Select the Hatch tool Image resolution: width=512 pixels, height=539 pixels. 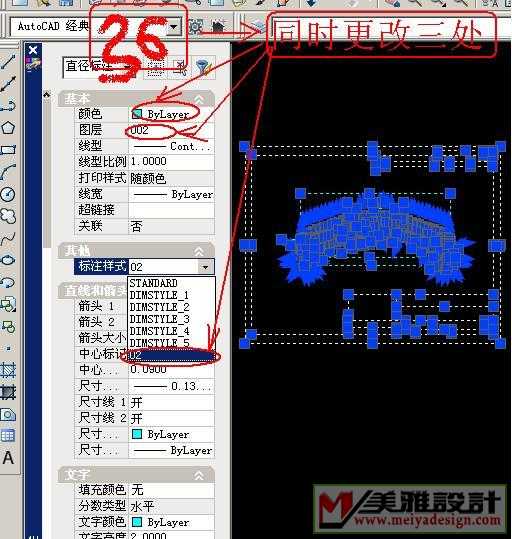coord(8,370)
